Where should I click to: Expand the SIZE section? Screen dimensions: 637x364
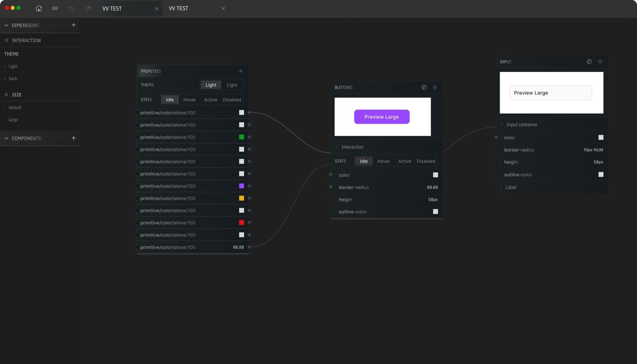[6, 95]
